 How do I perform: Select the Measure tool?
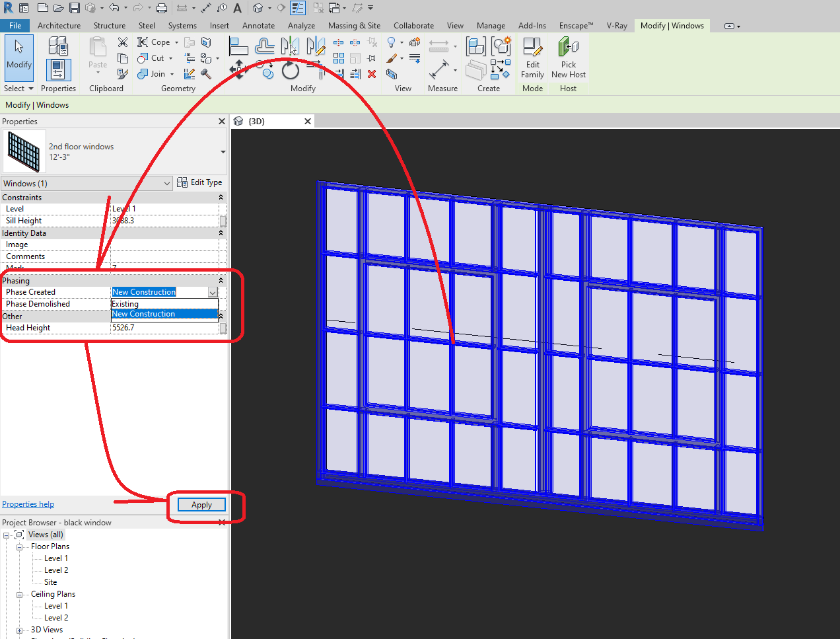click(439, 70)
